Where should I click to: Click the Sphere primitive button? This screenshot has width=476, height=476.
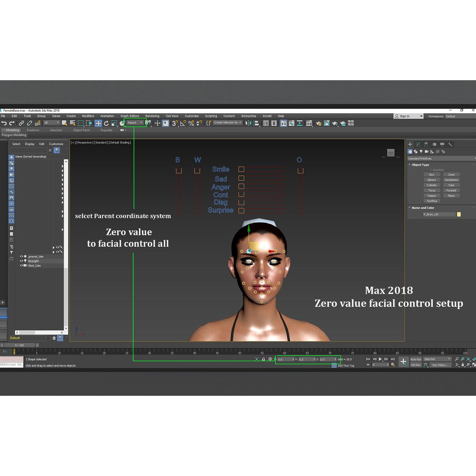[431, 180]
